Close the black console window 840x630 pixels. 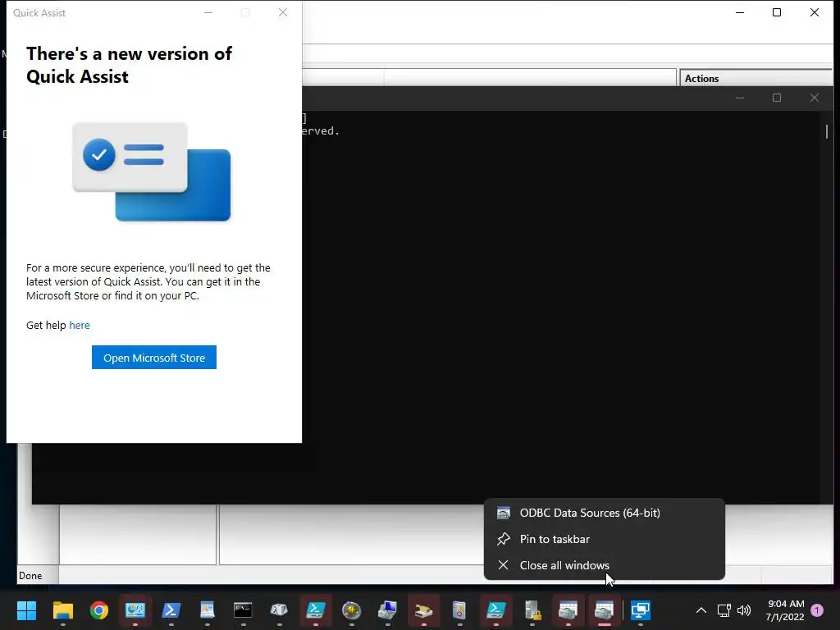[x=815, y=98]
